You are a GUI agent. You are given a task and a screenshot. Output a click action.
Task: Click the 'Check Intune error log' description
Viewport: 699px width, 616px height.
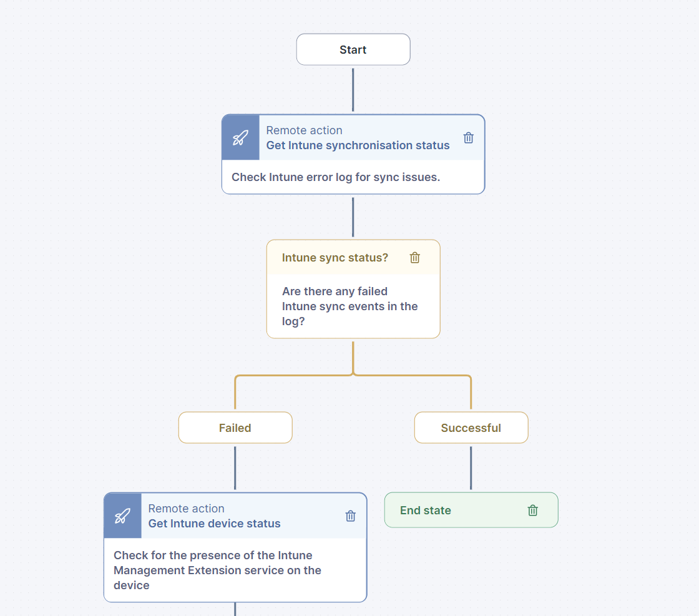[336, 177]
